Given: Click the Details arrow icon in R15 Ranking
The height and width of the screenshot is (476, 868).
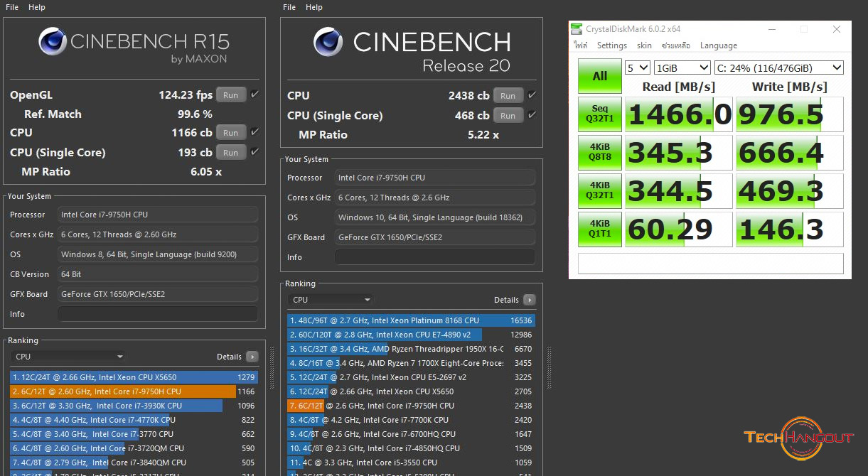Looking at the screenshot, I should (x=252, y=357).
